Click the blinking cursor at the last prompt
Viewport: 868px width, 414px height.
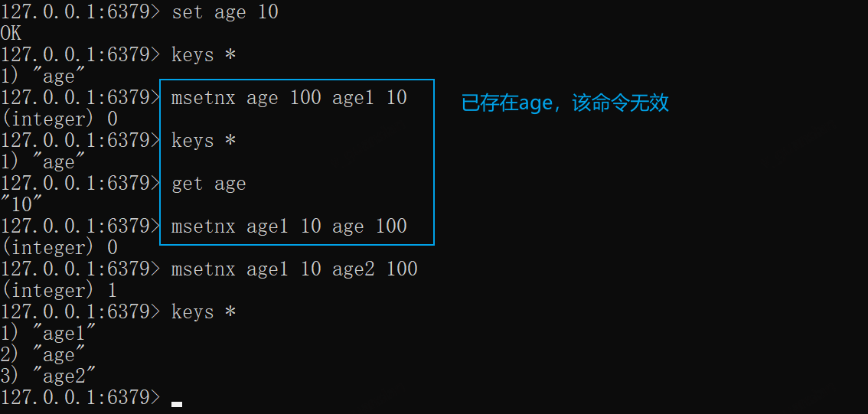177,403
